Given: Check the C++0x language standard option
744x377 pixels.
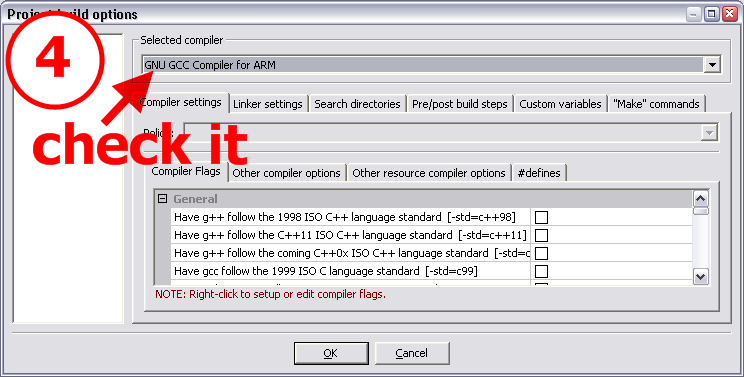Looking at the screenshot, I should (541, 253).
